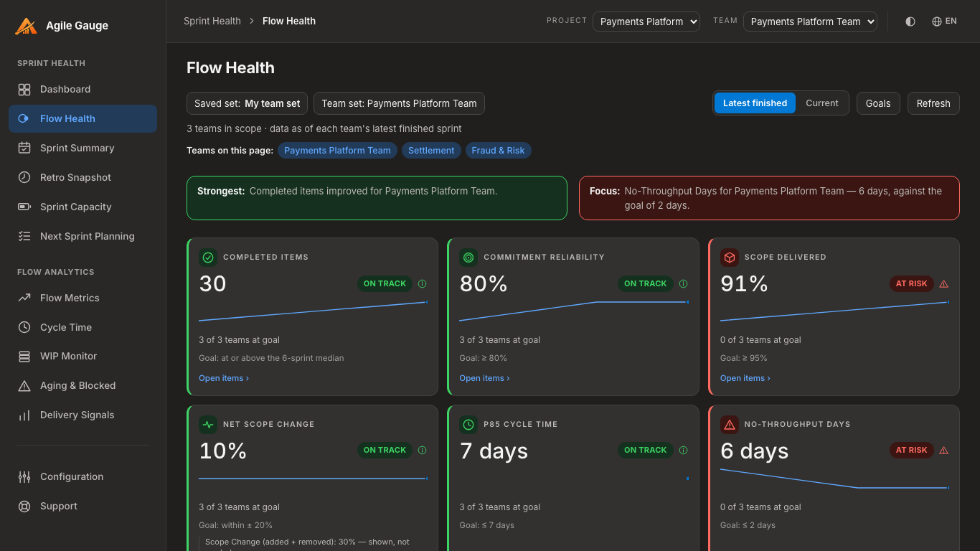Open items link on Scope Delivered card

745,378
